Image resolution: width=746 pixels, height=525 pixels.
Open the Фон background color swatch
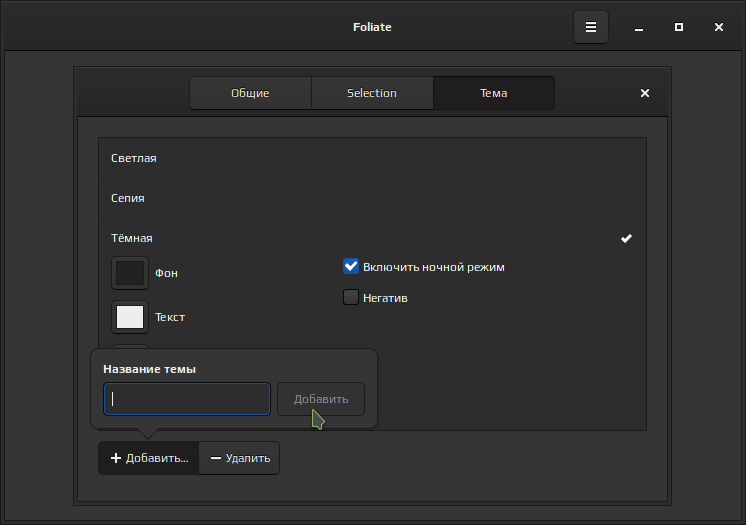(x=130, y=273)
